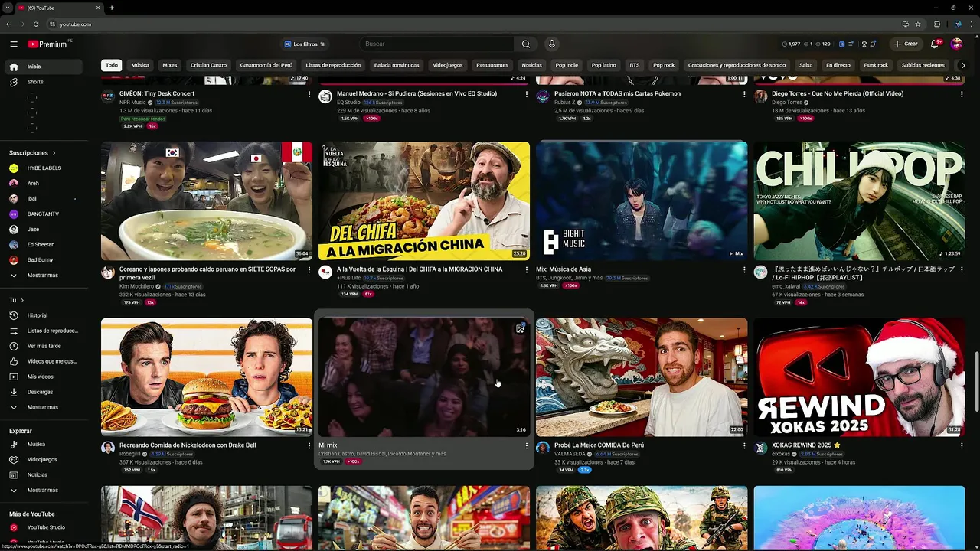Open Mis videos in sidebar

pos(44,377)
